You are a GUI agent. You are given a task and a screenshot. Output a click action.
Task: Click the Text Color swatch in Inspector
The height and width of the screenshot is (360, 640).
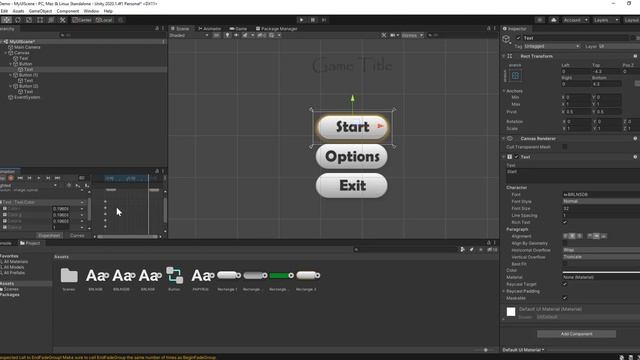(601, 271)
